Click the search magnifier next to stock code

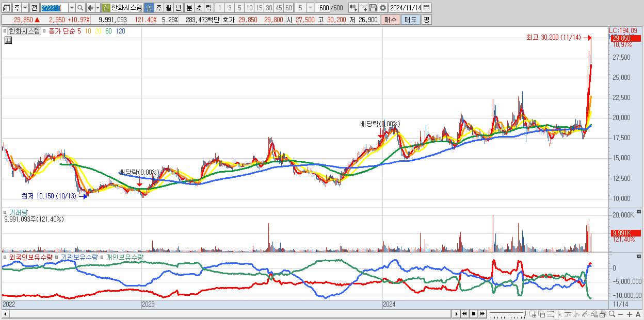point(81,8)
